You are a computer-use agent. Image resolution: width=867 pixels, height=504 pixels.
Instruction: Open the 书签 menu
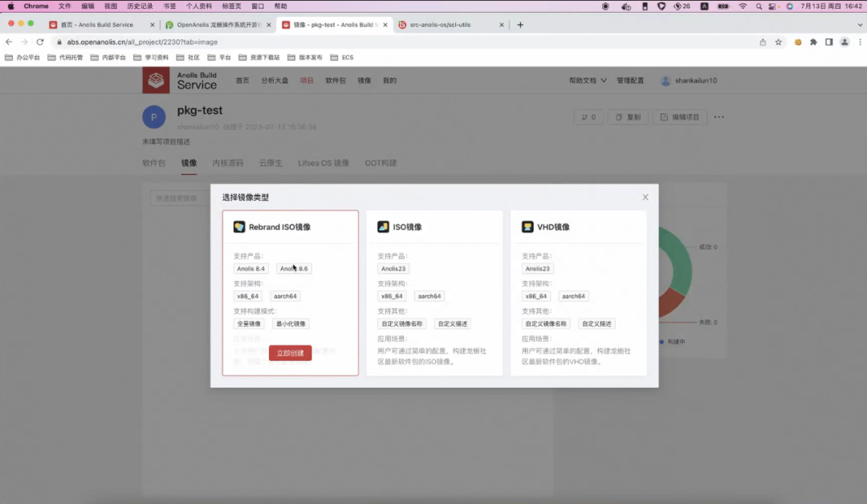pos(169,6)
